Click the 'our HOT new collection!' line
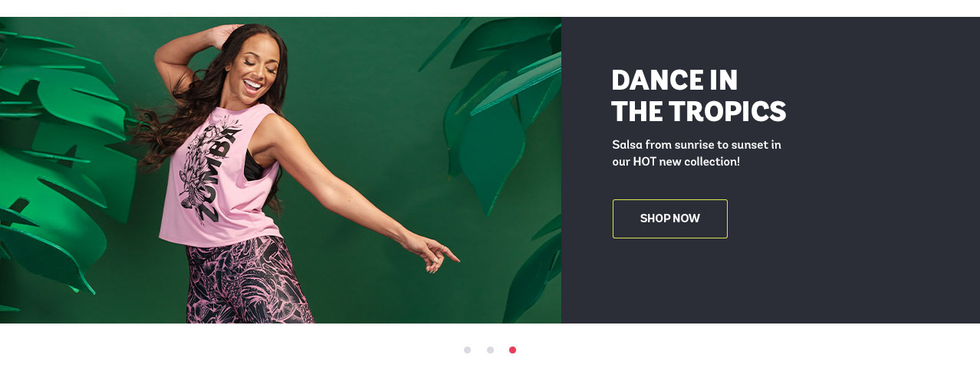The width and height of the screenshot is (980, 381). pos(676,162)
